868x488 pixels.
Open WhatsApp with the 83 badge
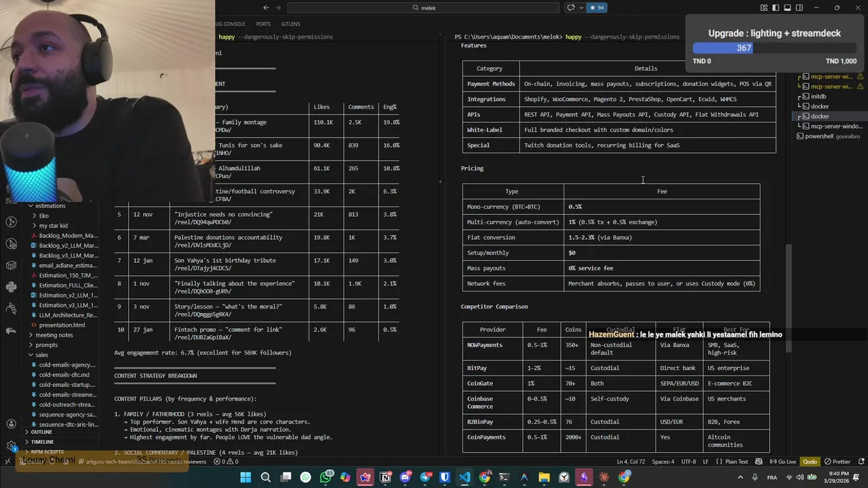pyautogui.click(x=326, y=477)
